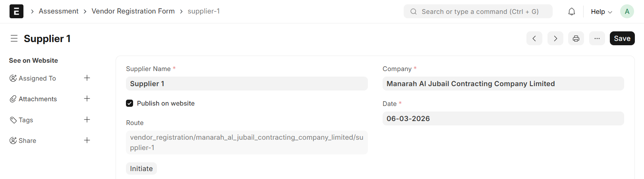Add an assignee with plus icon
Viewport: 644px width, 179px height.
pos(87,78)
